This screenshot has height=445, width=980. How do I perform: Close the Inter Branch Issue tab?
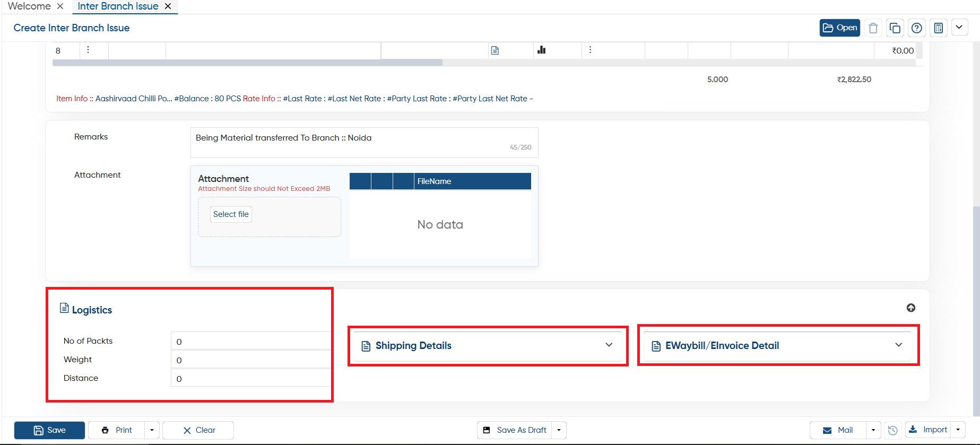point(168,6)
